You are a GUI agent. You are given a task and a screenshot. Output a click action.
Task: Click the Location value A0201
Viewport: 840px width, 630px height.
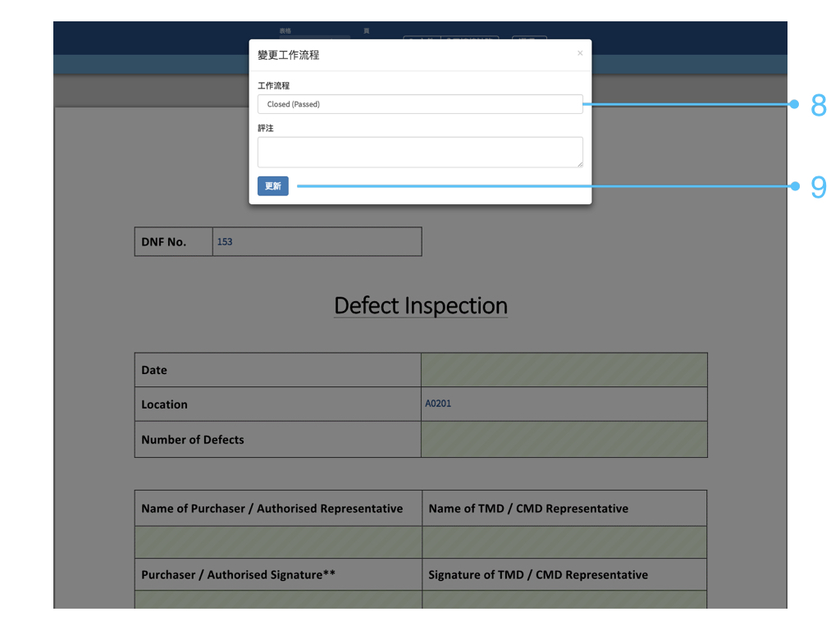(x=438, y=404)
